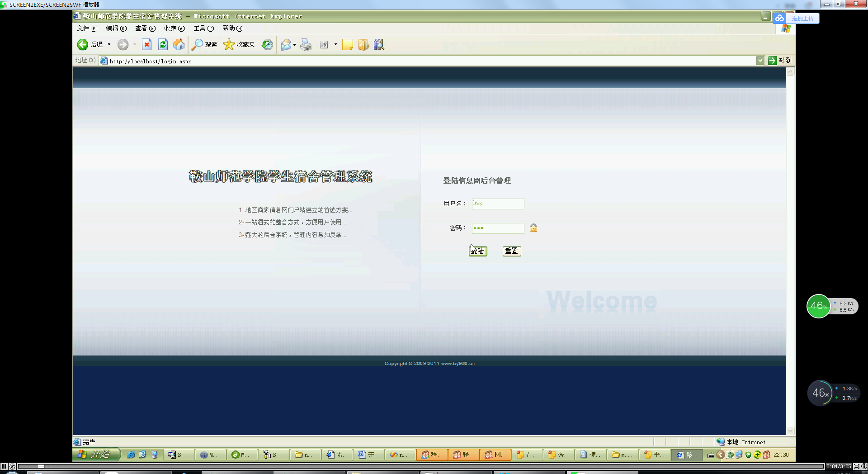Click the page icon in address bar
Viewport: 868px width, 474px height.
tap(104, 61)
